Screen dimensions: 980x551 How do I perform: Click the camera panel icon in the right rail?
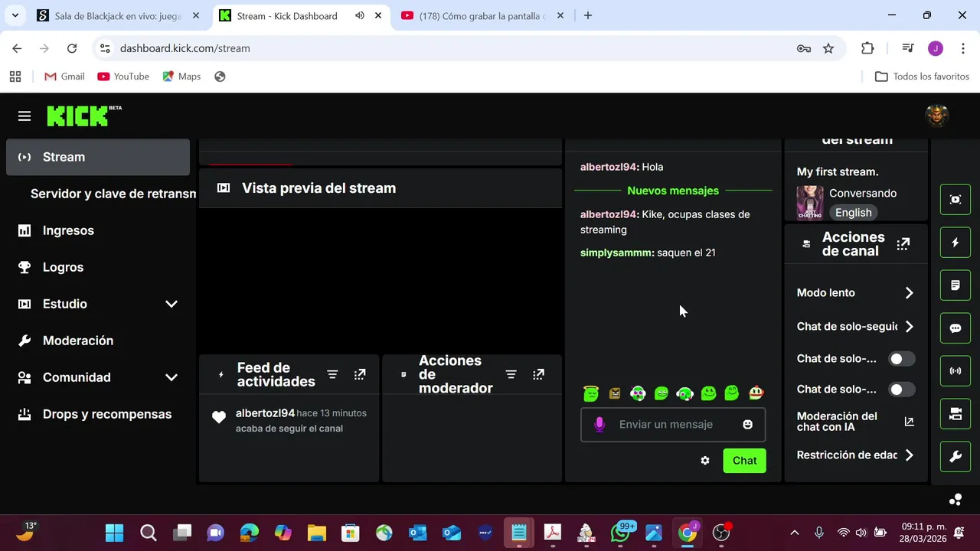955,414
